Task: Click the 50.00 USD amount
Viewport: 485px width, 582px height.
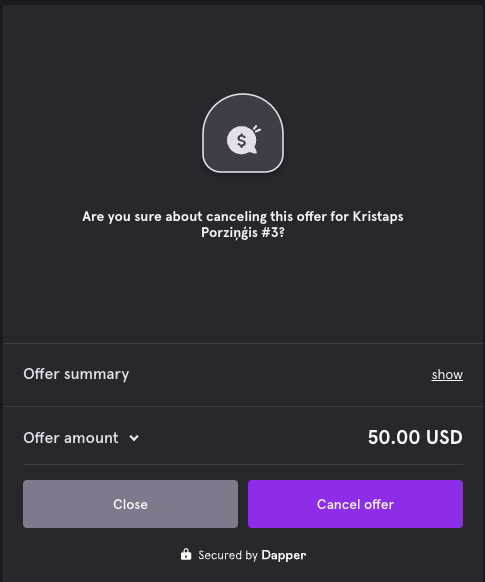Action: click(x=415, y=437)
